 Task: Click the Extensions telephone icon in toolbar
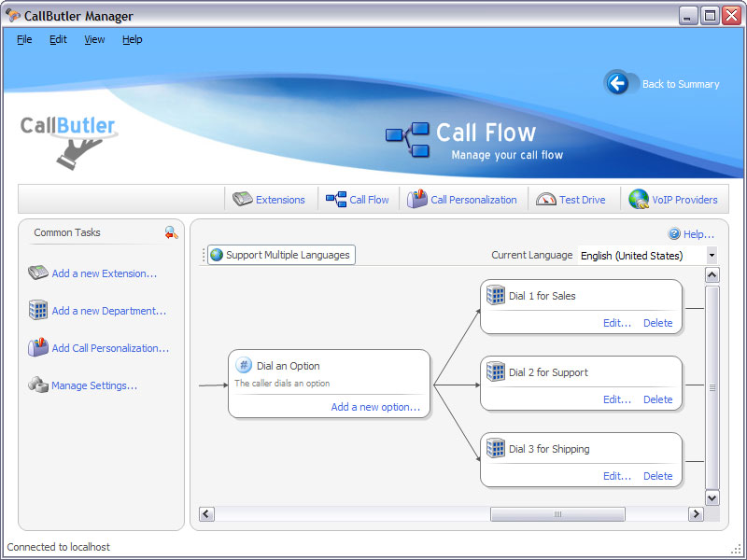click(x=243, y=199)
